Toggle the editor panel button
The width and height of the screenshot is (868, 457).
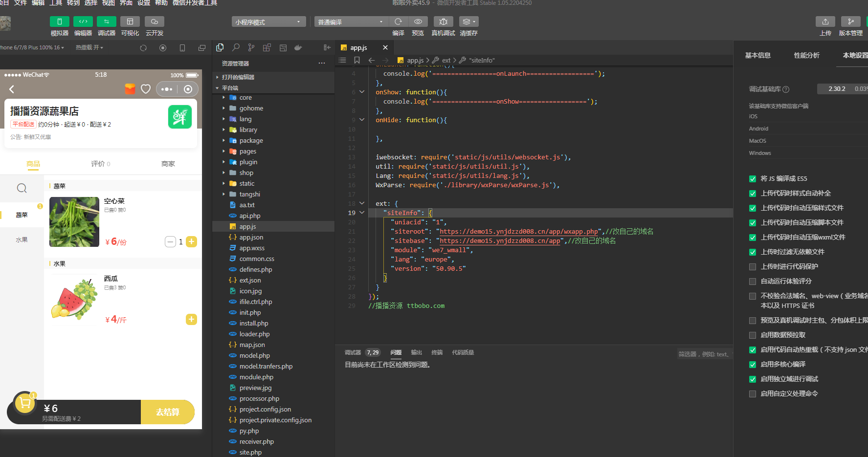click(x=83, y=22)
